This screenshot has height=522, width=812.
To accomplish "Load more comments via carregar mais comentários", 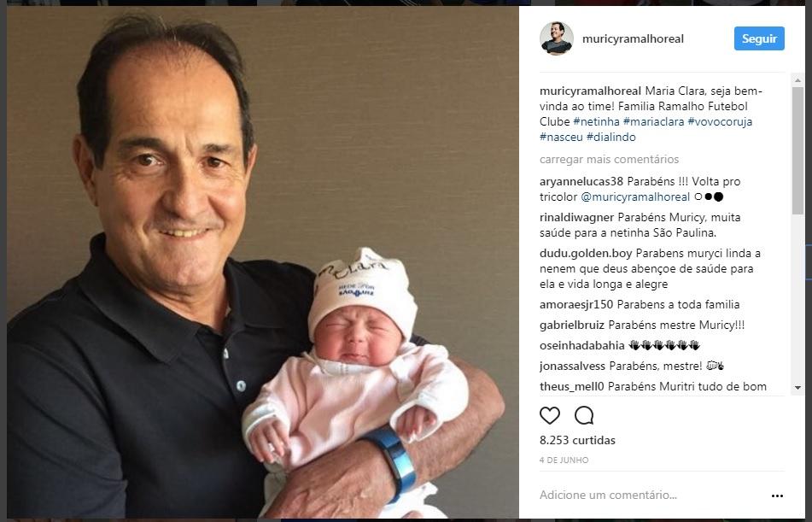I will click(x=609, y=159).
